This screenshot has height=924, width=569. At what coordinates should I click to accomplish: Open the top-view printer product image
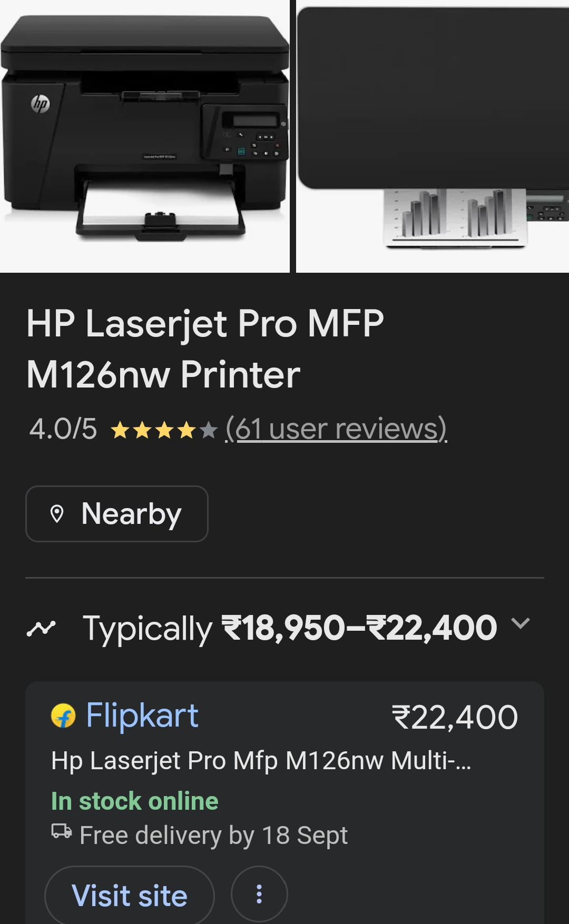click(x=433, y=136)
